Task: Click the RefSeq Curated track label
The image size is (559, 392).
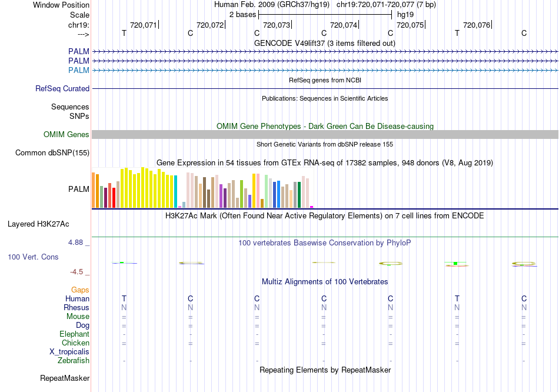Action: tap(62, 88)
